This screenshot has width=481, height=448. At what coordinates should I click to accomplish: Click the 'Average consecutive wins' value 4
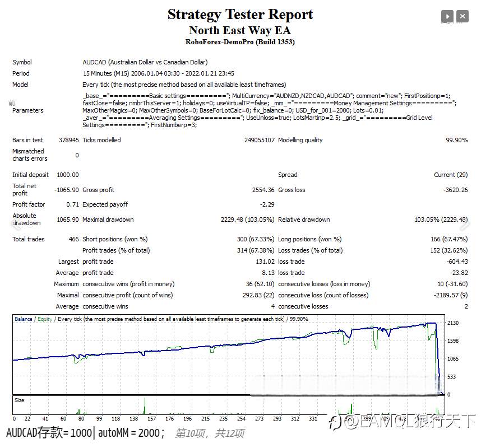(x=272, y=306)
